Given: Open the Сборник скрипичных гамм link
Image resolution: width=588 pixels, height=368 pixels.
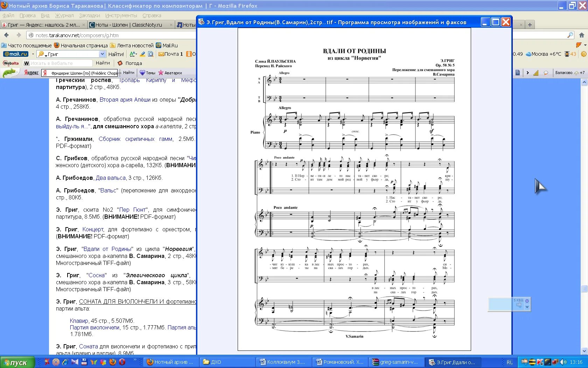Looking at the screenshot, I should click(135, 139).
